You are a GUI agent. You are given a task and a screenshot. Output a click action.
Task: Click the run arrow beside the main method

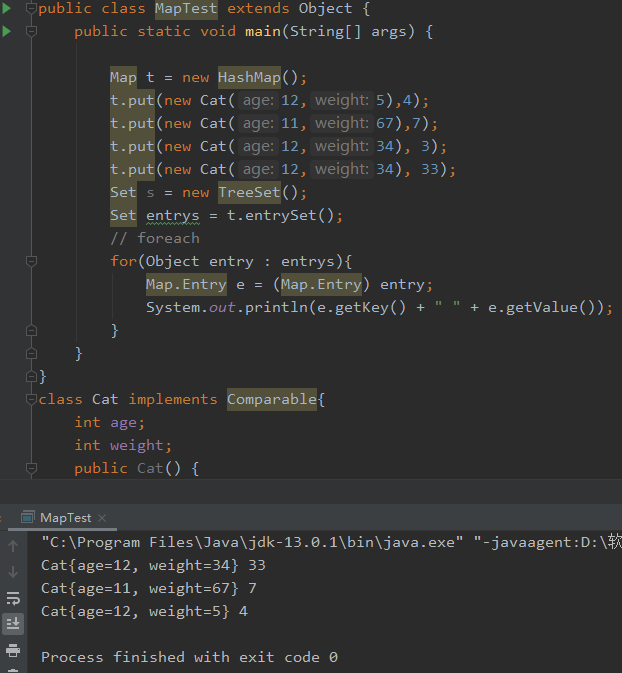6,31
